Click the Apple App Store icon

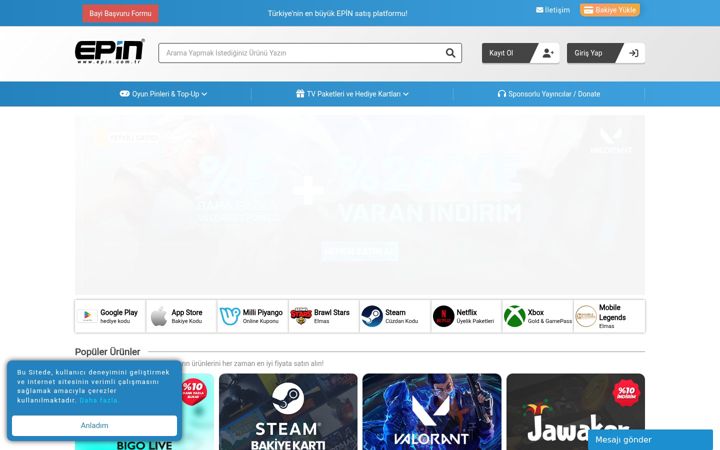coord(159,316)
